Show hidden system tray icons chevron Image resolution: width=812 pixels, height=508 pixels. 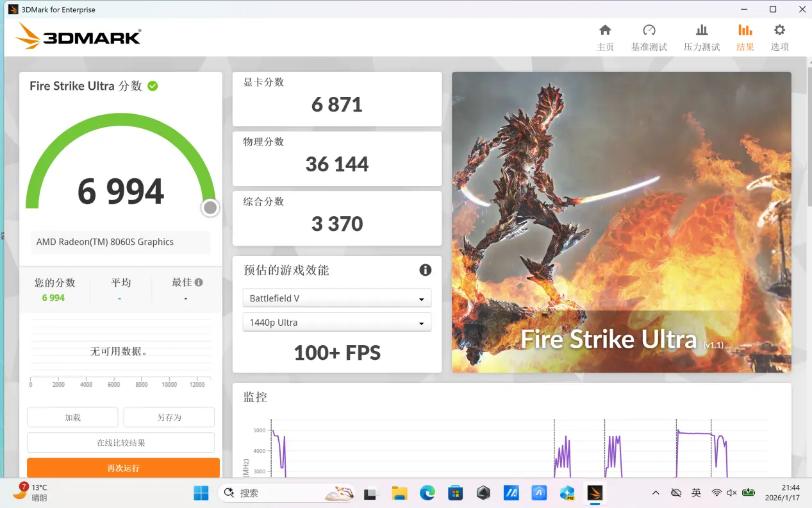click(655, 493)
